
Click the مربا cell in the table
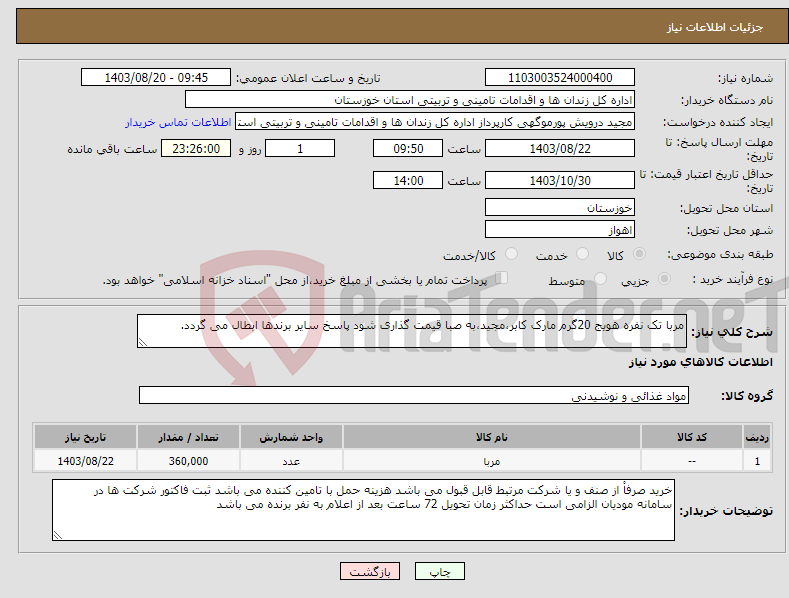click(492, 461)
